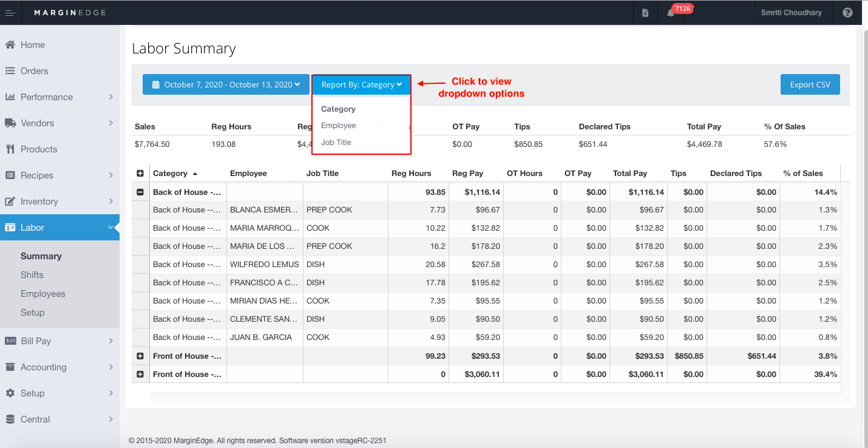Click the WILFREDO LEMUS employee cell
This screenshot has width=868, height=448.
[265, 265]
